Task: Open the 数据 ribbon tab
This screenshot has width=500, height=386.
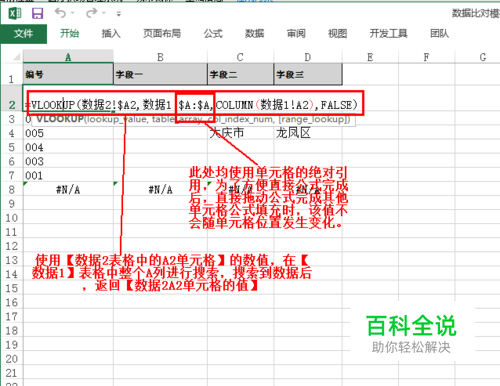Action: (x=254, y=33)
